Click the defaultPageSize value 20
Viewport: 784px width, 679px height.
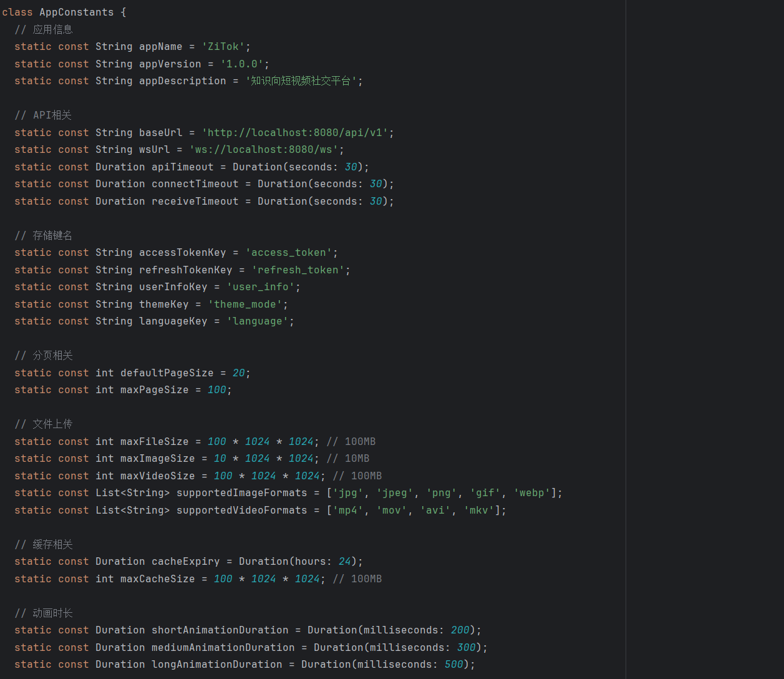coord(239,373)
